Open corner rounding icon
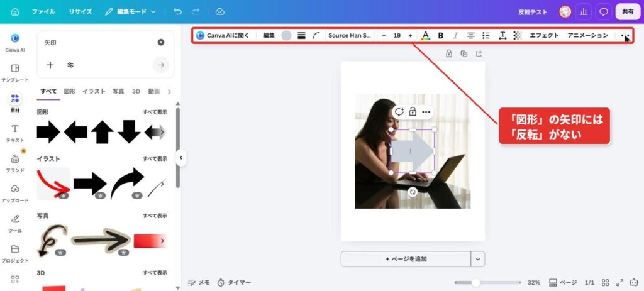Viewport: 644px width, 291px height. [316, 36]
